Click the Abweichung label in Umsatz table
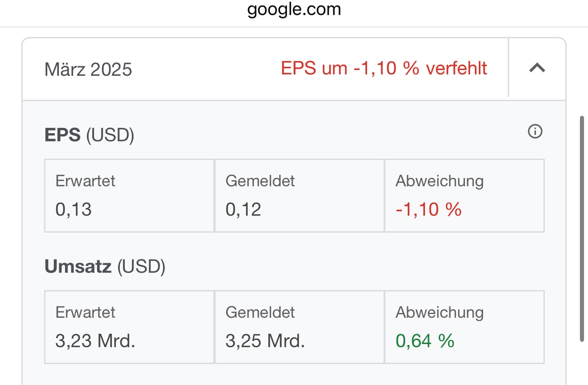 tap(440, 312)
